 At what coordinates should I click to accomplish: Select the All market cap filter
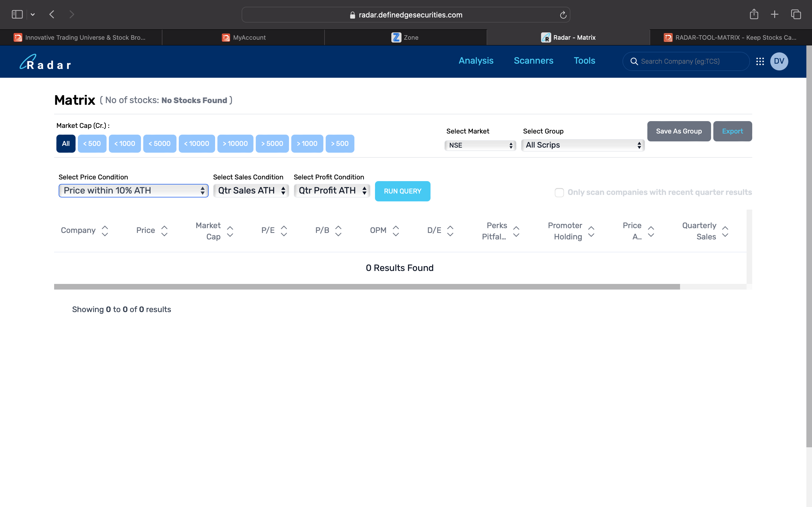click(x=66, y=144)
